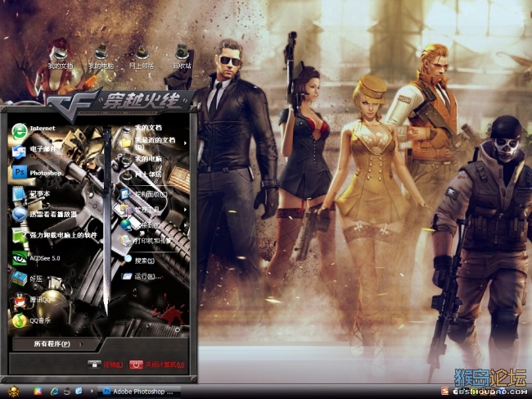532x399 pixels.
Task: Click the Sogou input tray icon
Action: pos(445,391)
